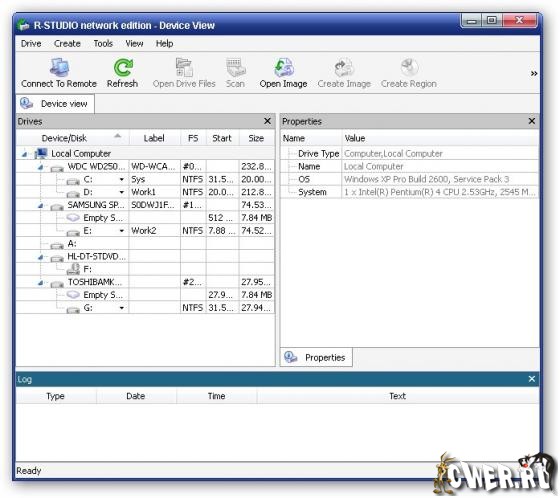Expand toolbar overflow chevron
Image resolution: width=560 pixels, height=498 pixels.
point(534,74)
